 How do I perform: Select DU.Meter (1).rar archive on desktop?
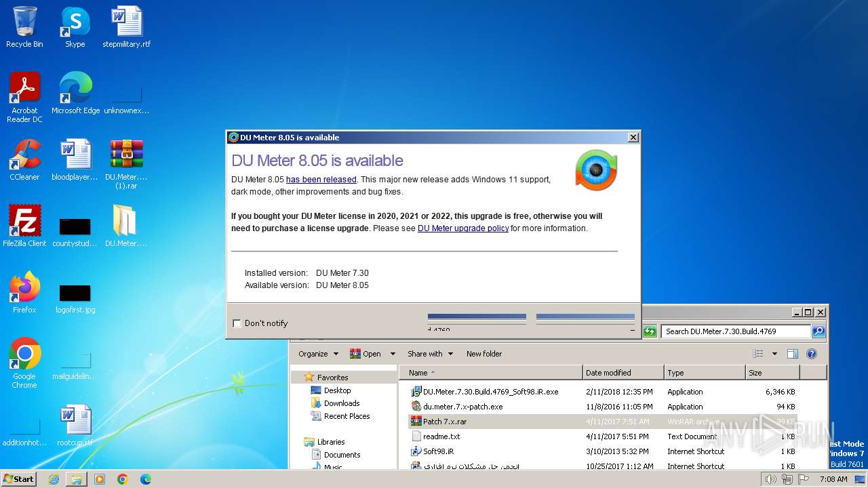point(126,164)
